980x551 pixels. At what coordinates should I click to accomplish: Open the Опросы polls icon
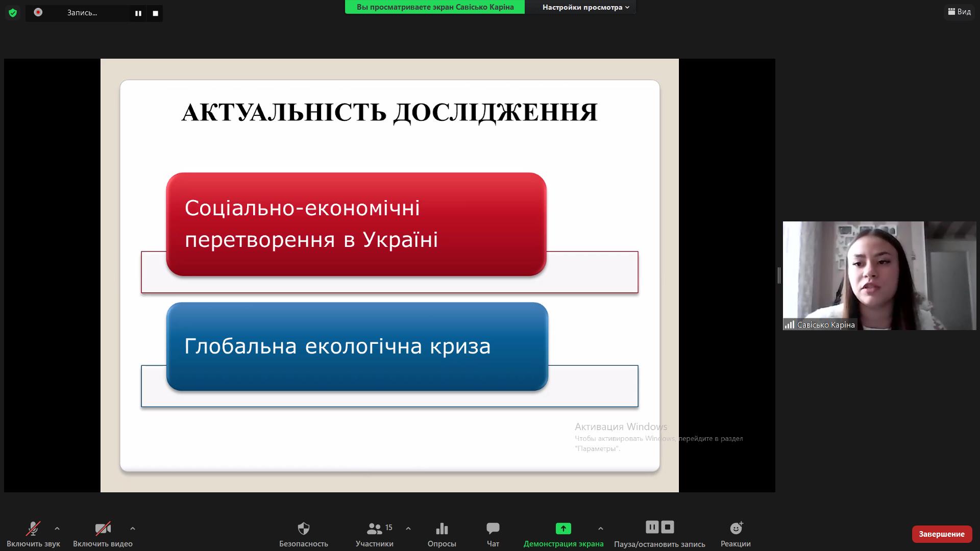pyautogui.click(x=442, y=534)
